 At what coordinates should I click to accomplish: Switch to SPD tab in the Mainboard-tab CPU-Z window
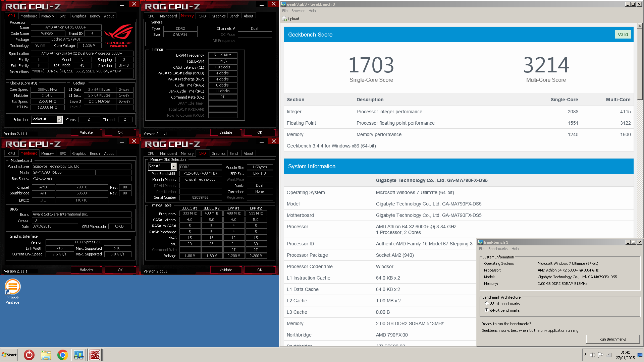tap(63, 154)
